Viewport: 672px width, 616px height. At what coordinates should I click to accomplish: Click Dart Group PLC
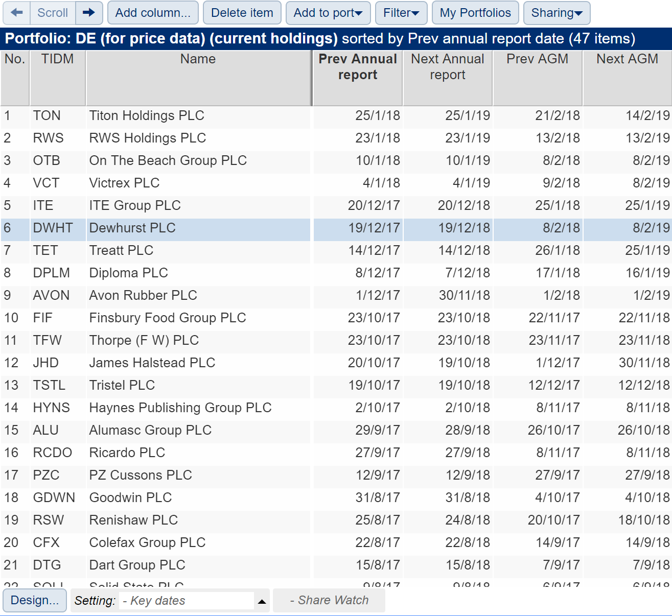[137, 565]
